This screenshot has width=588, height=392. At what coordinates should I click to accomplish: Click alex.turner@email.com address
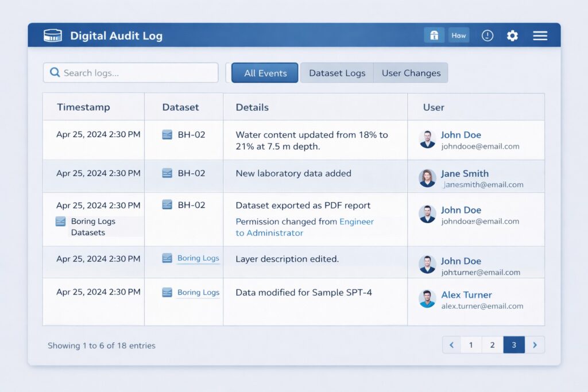coord(482,306)
